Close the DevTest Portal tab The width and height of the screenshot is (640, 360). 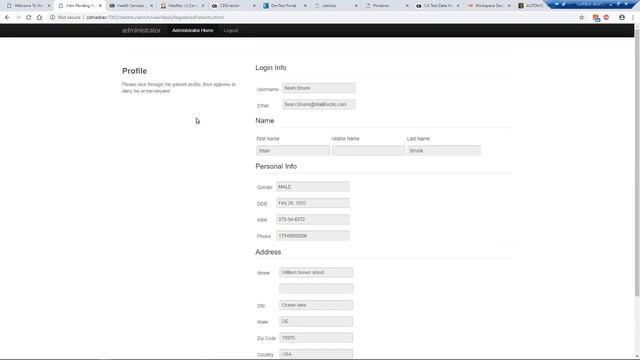tap(305, 6)
